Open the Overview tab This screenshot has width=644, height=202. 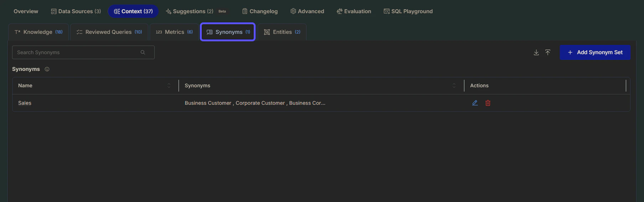(x=26, y=11)
